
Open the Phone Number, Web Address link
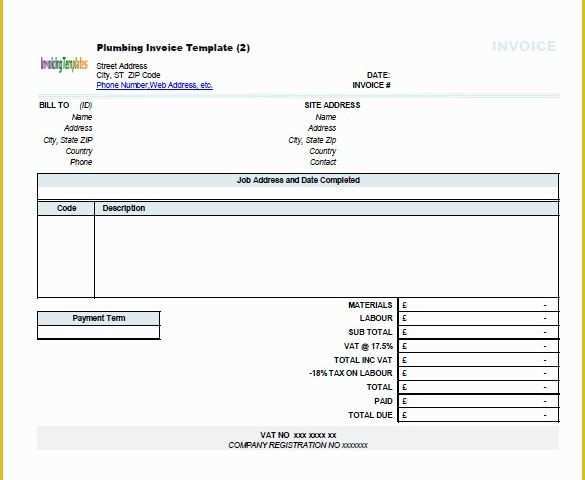pos(154,85)
